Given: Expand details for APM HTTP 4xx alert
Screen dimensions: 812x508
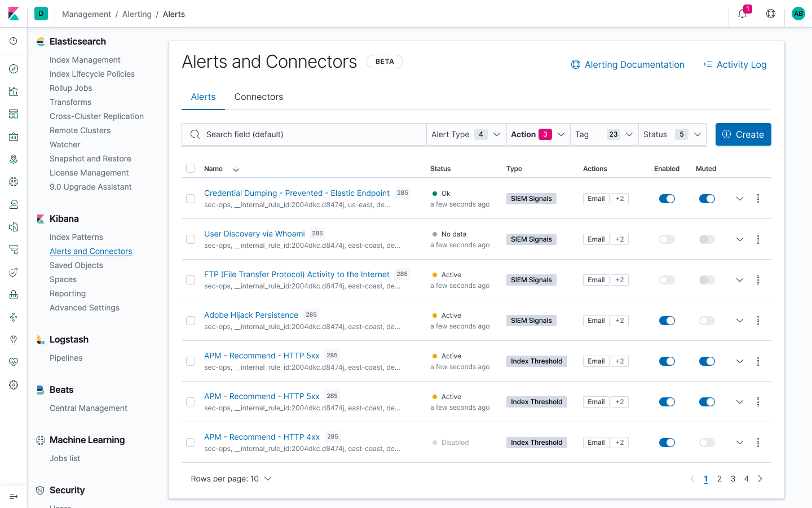Looking at the screenshot, I should point(739,442).
